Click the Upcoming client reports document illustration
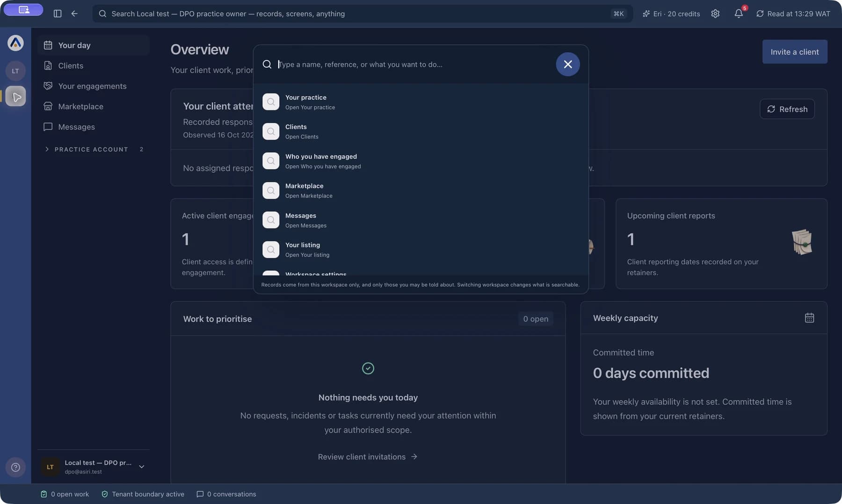 pos(802,242)
